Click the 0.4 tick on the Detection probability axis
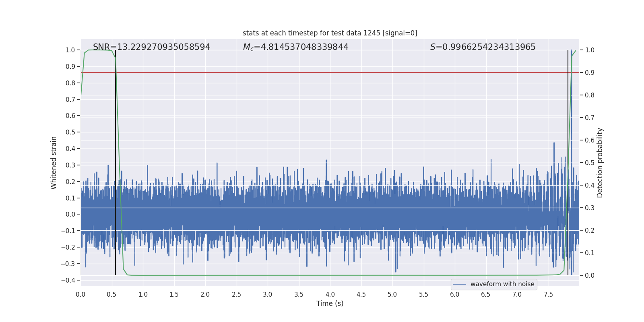The width and height of the screenshot is (644, 322). [590, 185]
